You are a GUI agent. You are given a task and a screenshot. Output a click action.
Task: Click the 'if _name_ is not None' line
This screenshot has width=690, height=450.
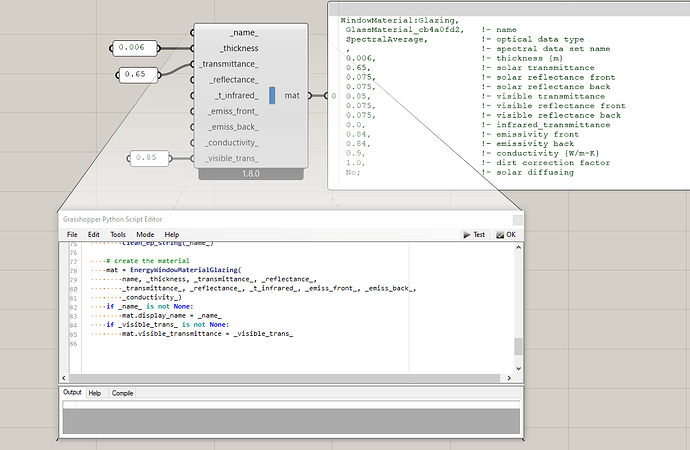150,306
